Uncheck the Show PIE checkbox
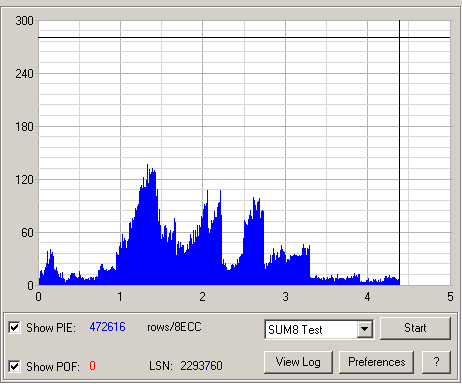462x384 pixels. pos(14,328)
